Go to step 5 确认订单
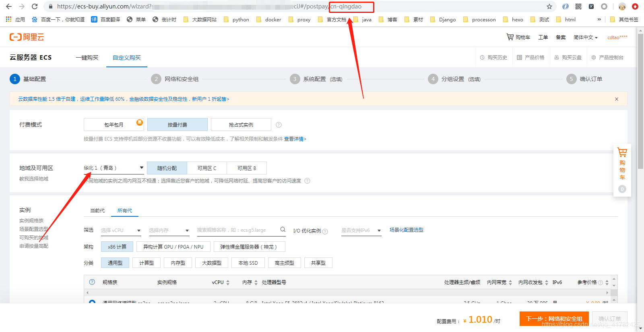Viewport: 644px width, 332px height. pyautogui.click(x=584, y=79)
